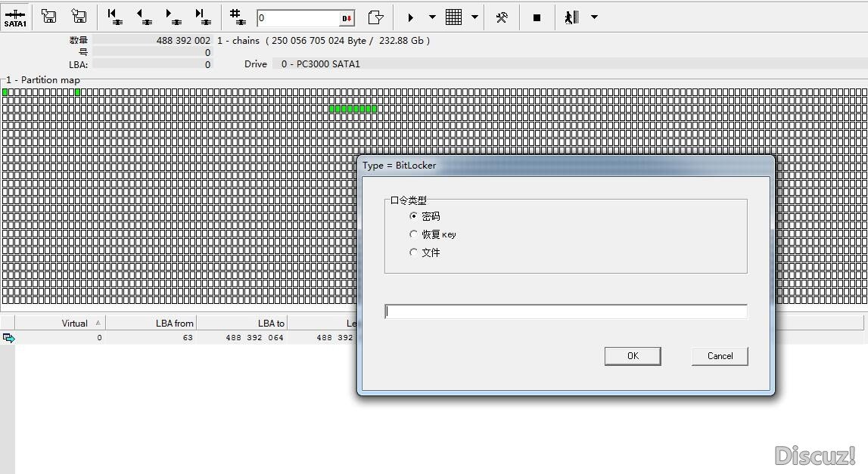
Task: Select the 恢复 key radio option
Action: click(413, 234)
